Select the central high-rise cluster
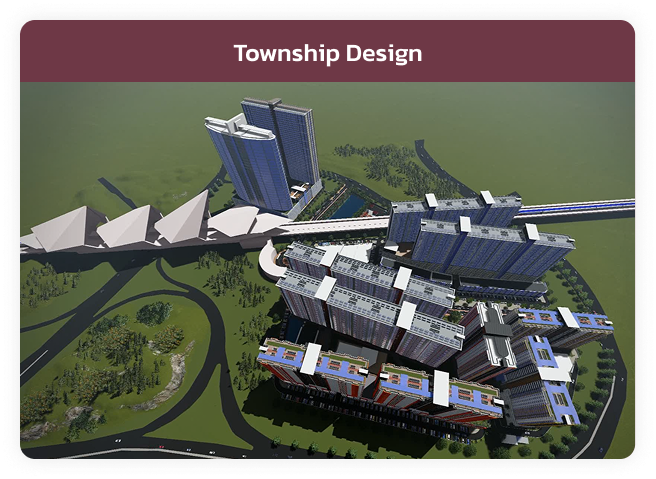 pyautogui.click(x=360, y=300)
